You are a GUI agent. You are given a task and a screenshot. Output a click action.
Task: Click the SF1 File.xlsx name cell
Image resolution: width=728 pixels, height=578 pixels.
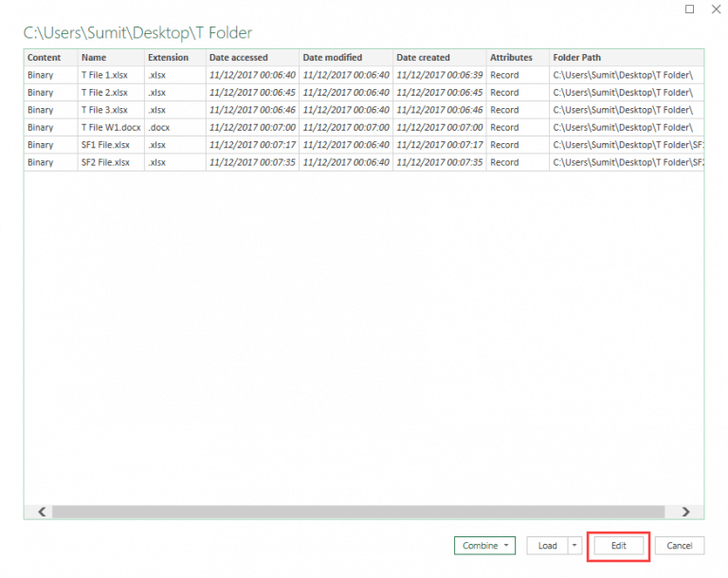tap(111, 145)
